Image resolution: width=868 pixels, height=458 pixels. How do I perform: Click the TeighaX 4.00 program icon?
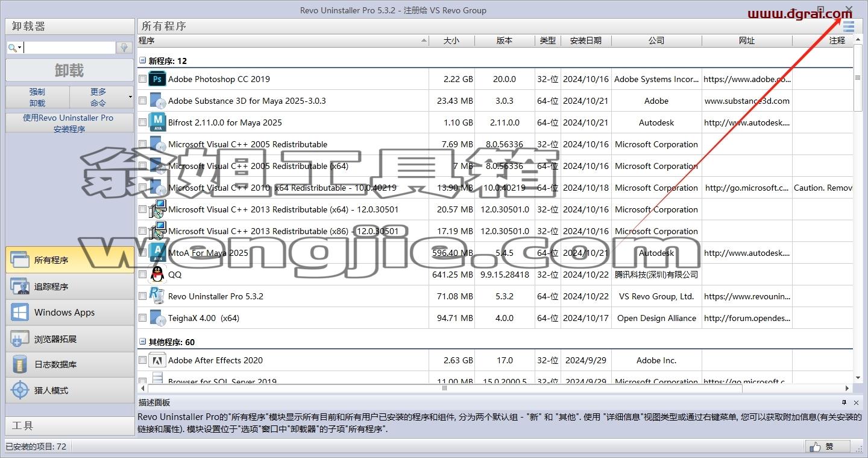pyautogui.click(x=157, y=318)
